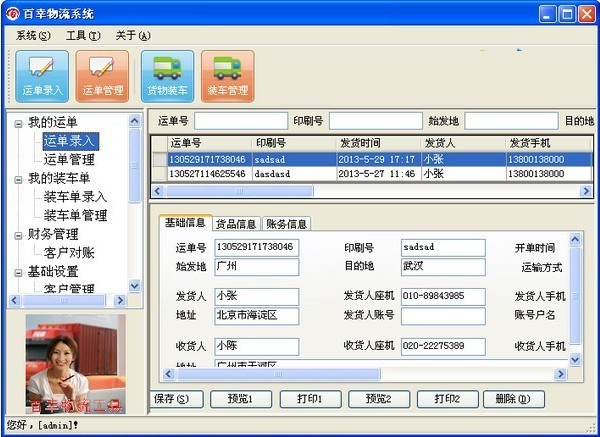Open the 关于(A) menu

(x=133, y=36)
